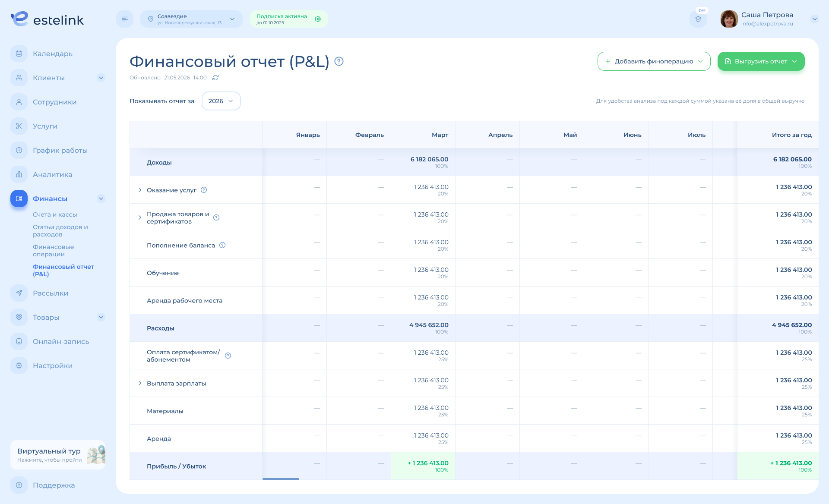Go to Финансовые операции submenu item
The width and height of the screenshot is (829, 504).
(53, 250)
